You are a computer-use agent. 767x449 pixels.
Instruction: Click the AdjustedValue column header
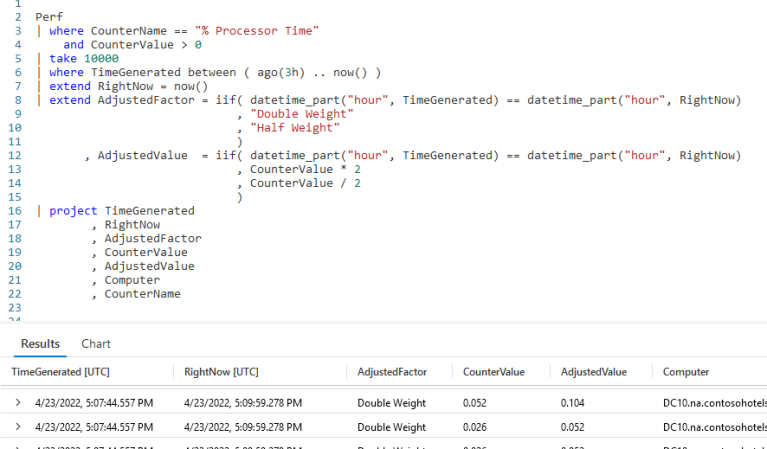pos(594,372)
